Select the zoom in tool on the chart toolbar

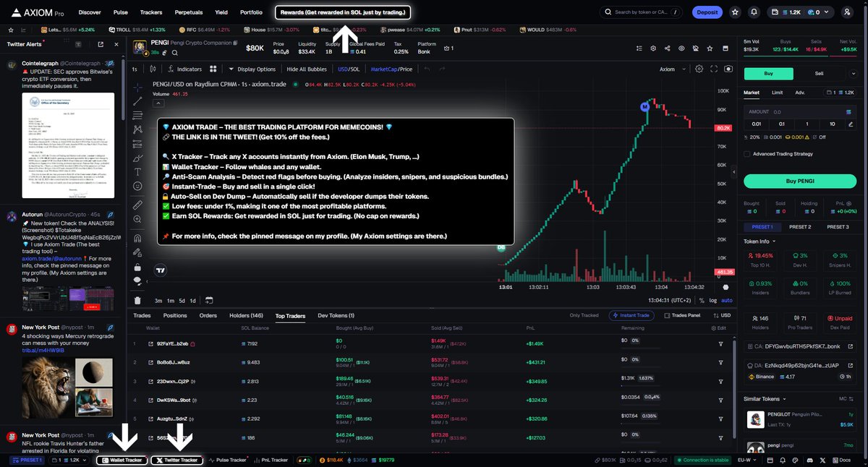[x=137, y=220]
